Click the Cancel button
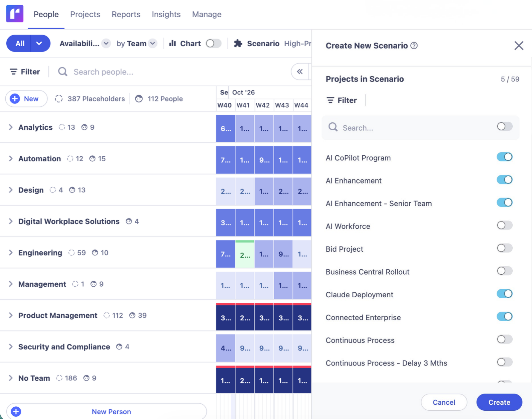 point(444,402)
